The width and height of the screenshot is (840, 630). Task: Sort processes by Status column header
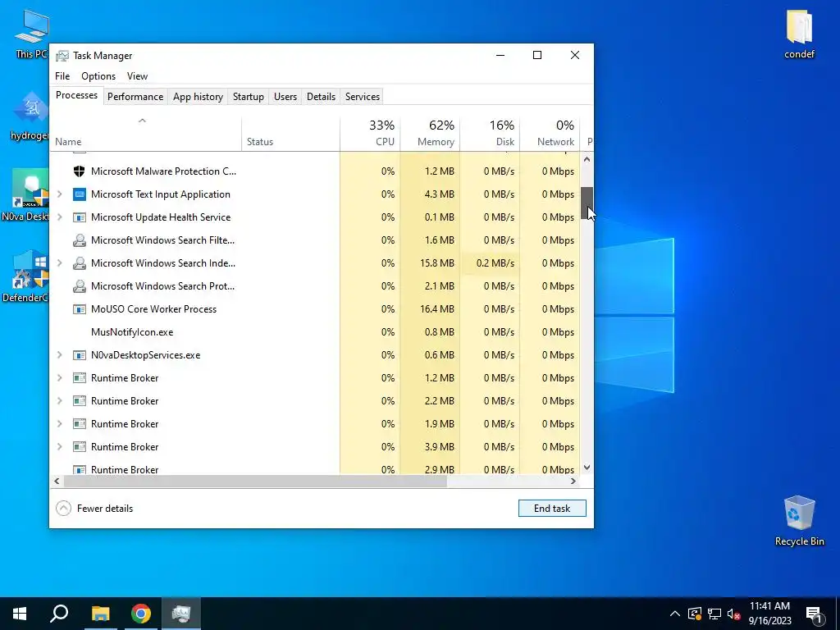pos(290,134)
